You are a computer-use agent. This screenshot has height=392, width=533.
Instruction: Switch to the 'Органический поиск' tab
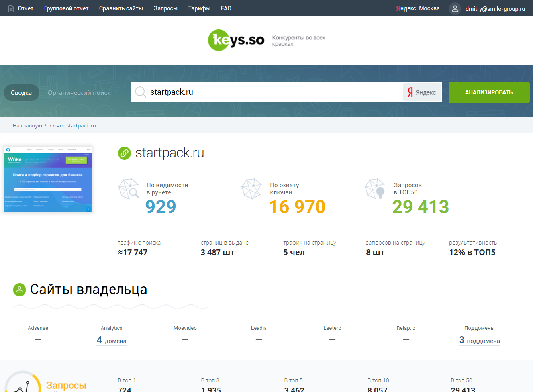click(78, 92)
